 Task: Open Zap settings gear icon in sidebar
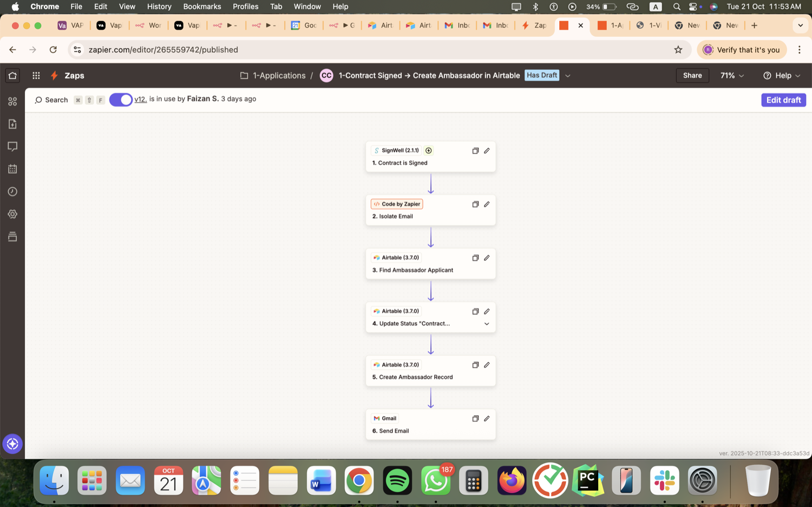[12, 214]
